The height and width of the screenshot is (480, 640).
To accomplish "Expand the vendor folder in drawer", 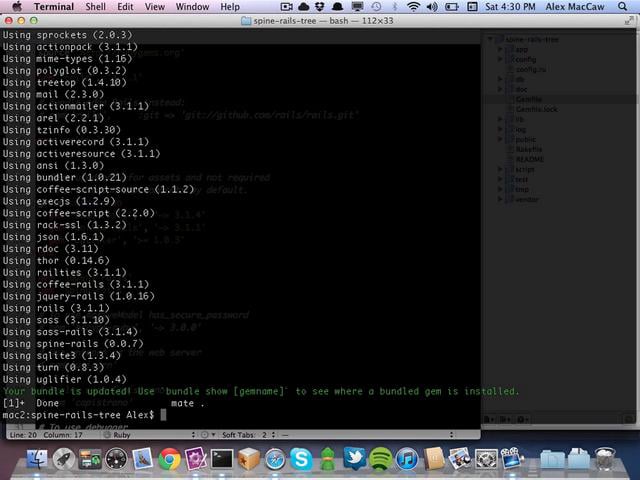I will (500, 199).
